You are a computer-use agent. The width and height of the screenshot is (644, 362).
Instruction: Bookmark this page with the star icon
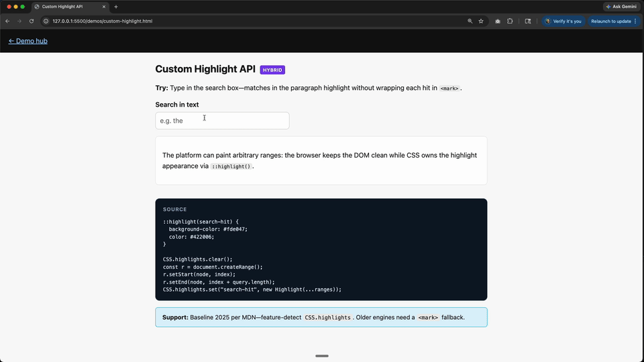pos(481,21)
